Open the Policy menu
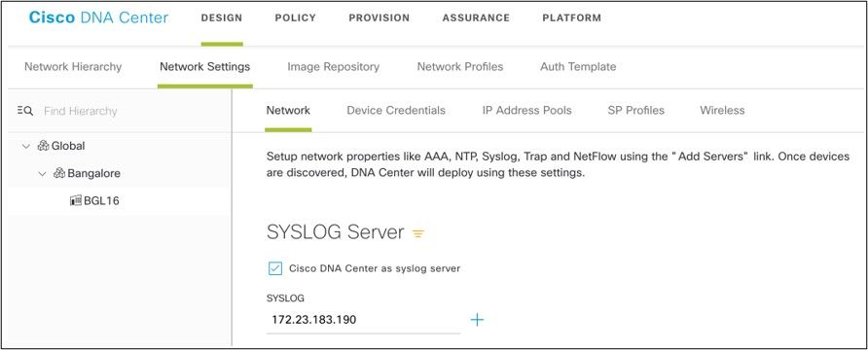This screenshot has height=350, width=868. pyautogui.click(x=296, y=17)
